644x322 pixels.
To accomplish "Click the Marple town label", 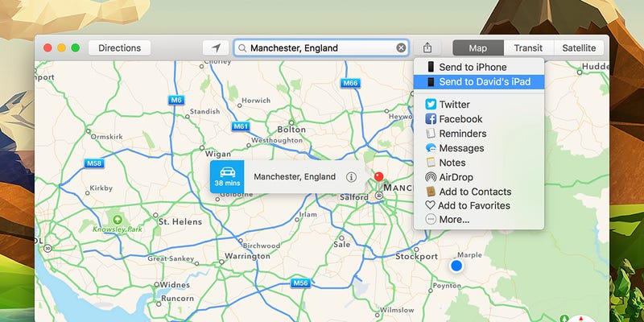I will [469, 255].
